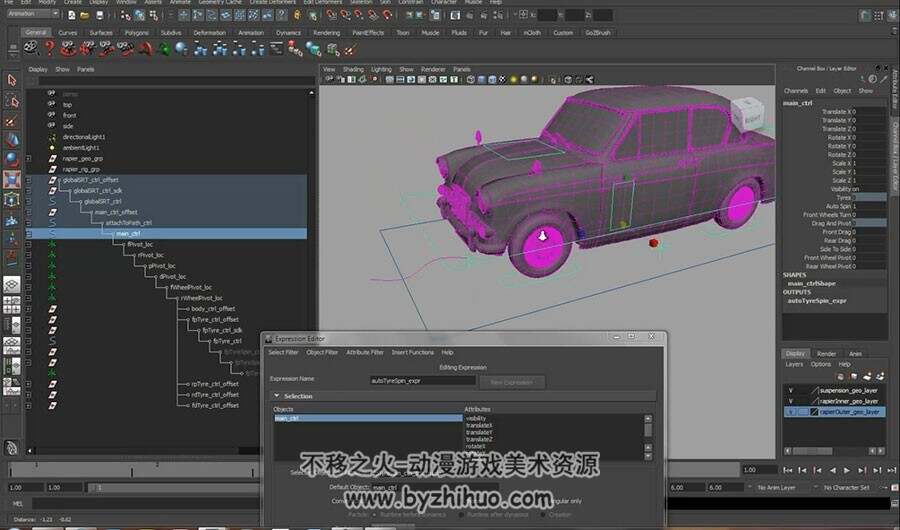
Task: Expand the rpTyre_ctrl_offset row in outliner
Action: coord(29,384)
